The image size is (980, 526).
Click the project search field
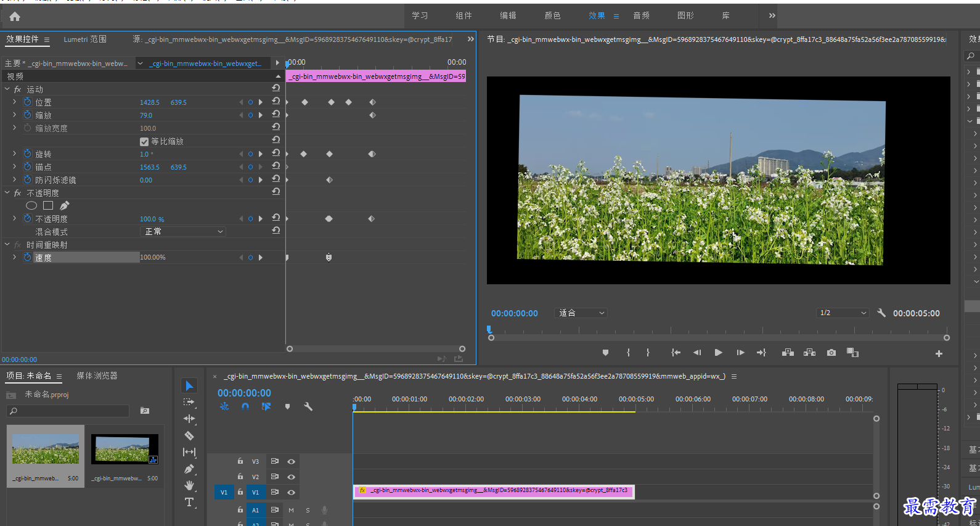tap(68, 411)
